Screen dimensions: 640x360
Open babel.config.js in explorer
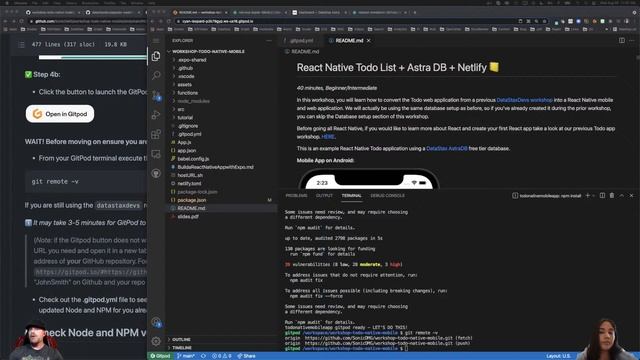(193, 159)
